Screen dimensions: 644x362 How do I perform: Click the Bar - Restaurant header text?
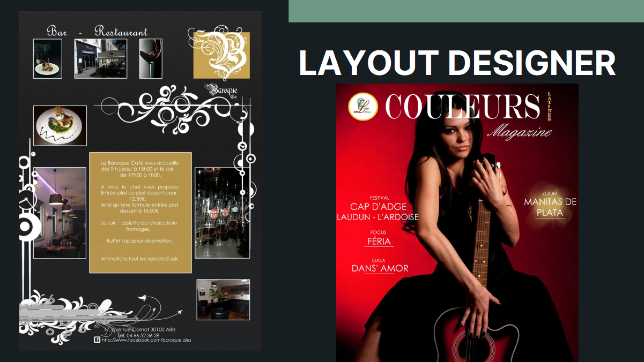(x=97, y=31)
